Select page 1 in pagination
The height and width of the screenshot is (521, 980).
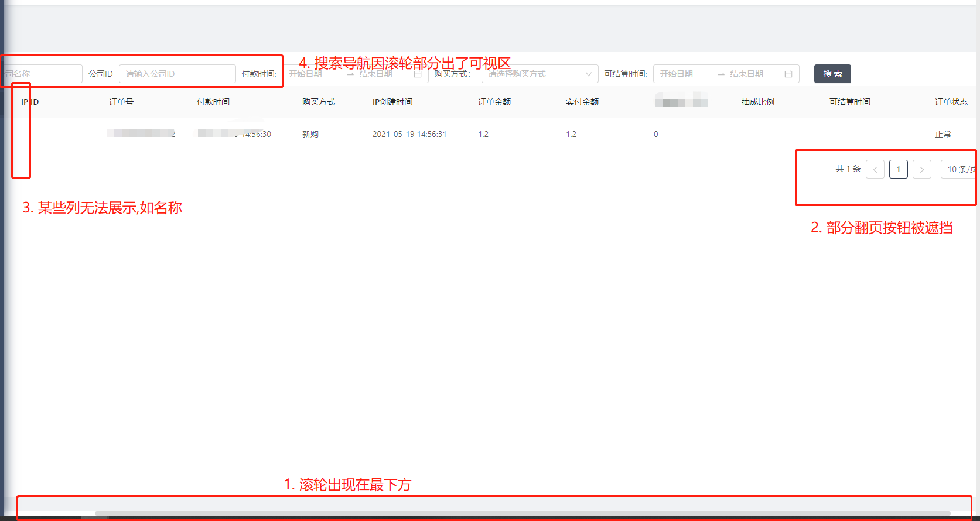point(899,169)
